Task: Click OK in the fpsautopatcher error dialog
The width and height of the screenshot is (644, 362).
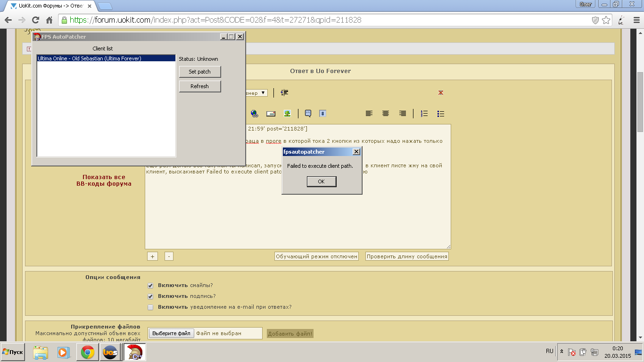Action: 321,181
